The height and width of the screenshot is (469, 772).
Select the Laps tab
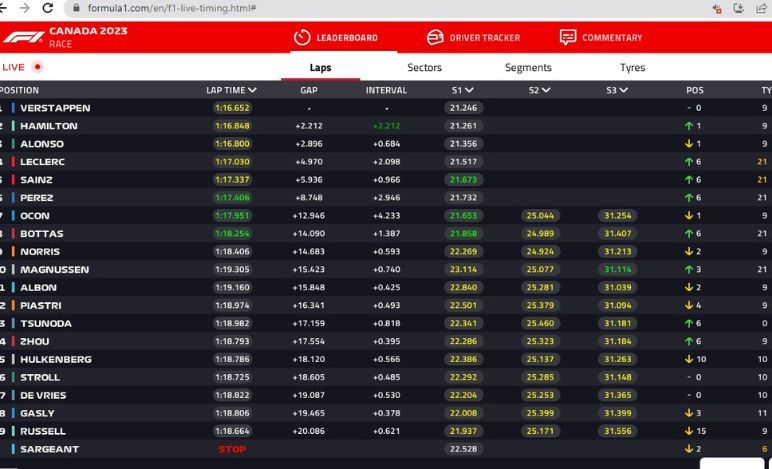click(x=320, y=68)
